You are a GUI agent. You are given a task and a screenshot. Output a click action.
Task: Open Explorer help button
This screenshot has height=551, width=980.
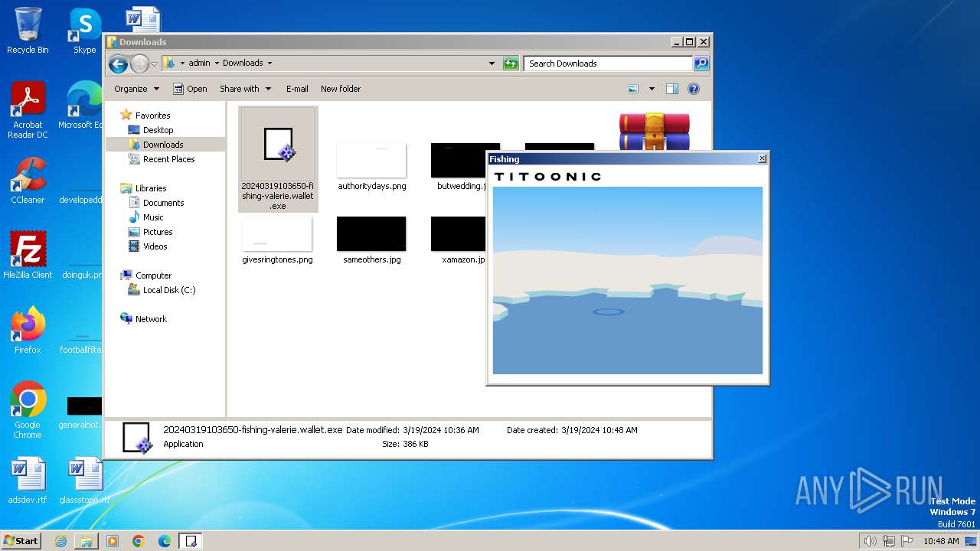pyautogui.click(x=694, y=89)
